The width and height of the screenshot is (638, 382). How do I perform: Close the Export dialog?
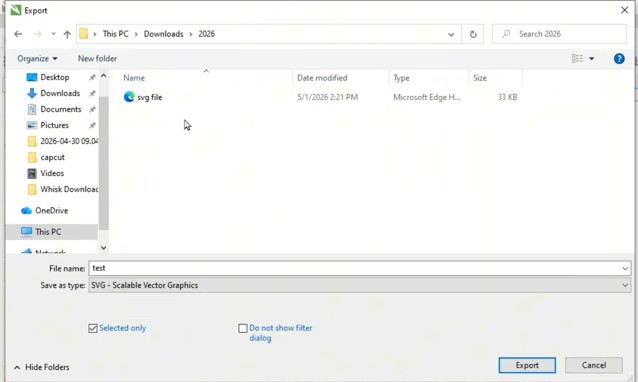point(625,10)
